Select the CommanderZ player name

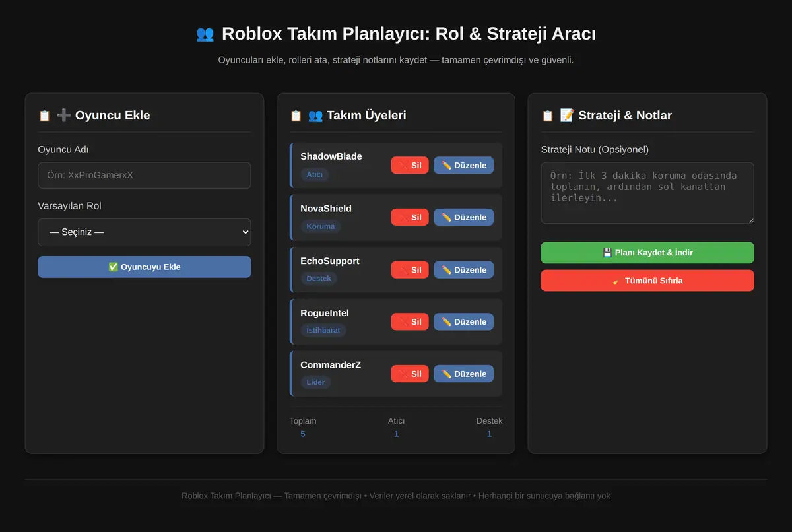coord(331,365)
